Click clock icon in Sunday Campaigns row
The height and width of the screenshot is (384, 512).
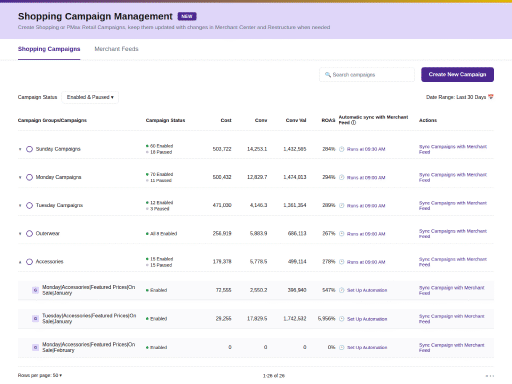pos(342,149)
